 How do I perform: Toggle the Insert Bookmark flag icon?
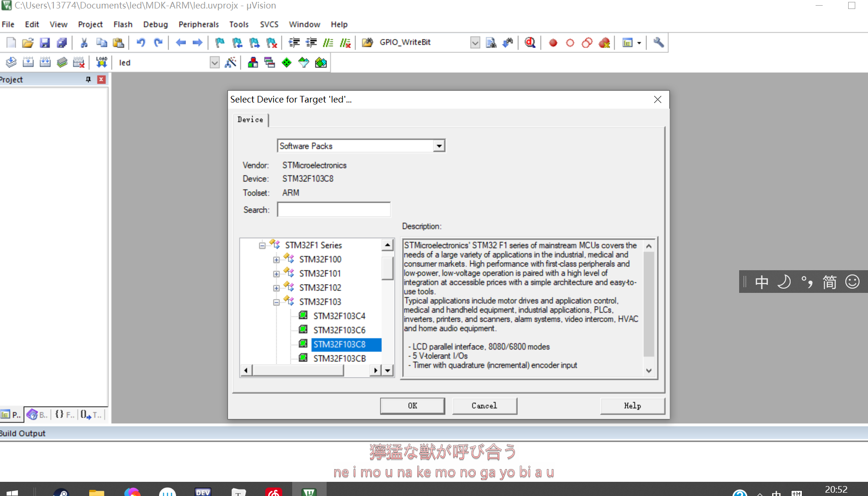click(220, 43)
